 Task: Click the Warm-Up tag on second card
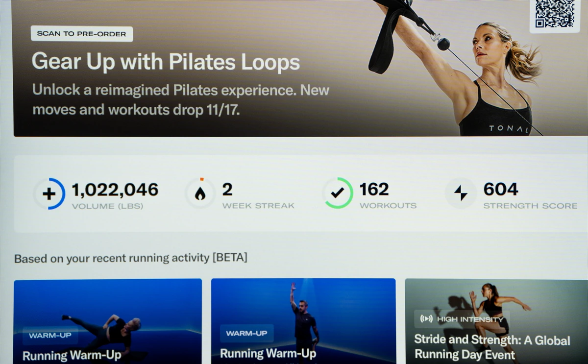coord(246,333)
